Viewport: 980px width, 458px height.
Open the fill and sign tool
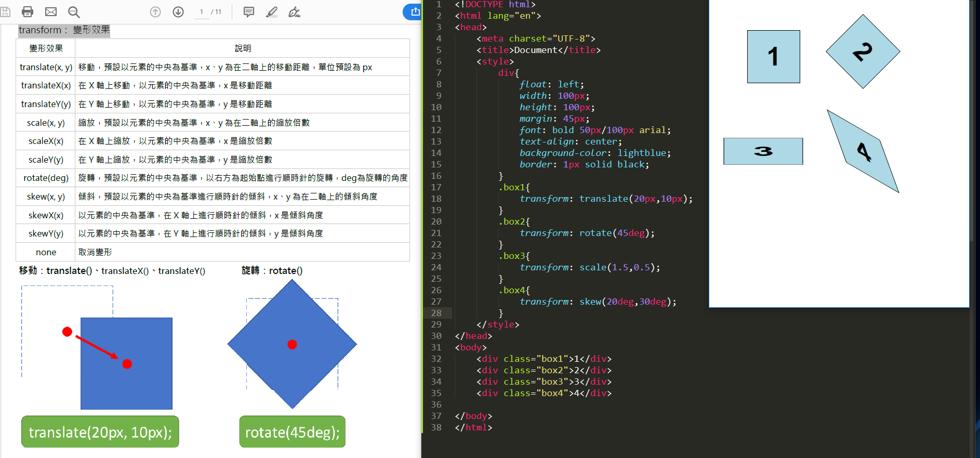295,12
